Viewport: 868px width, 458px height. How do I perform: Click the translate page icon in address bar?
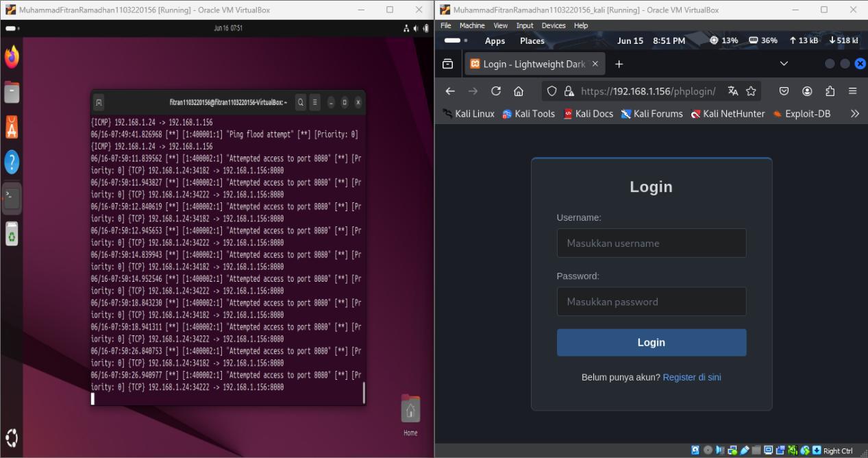point(732,91)
